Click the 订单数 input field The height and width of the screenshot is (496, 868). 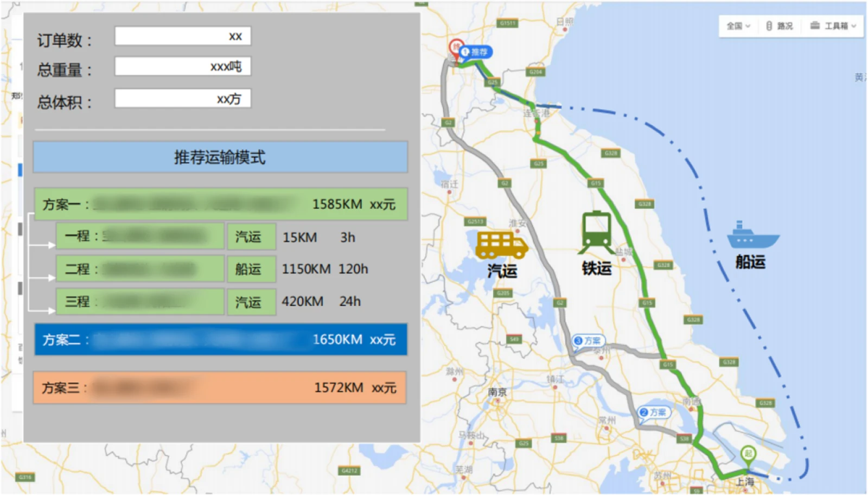click(182, 36)
